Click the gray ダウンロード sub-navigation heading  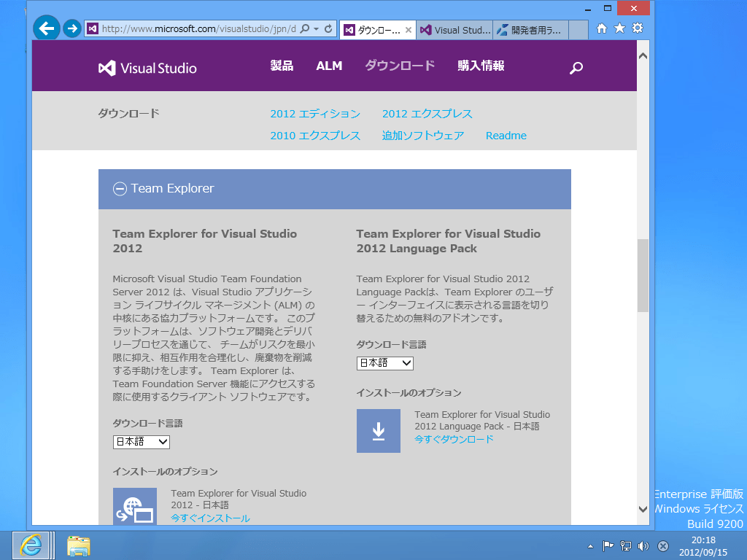pyautogui.click(x=128, y=113)
